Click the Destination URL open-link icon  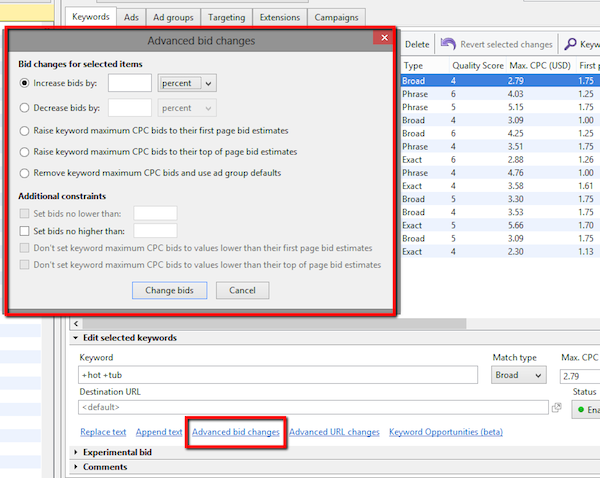(x=556, y=407)
